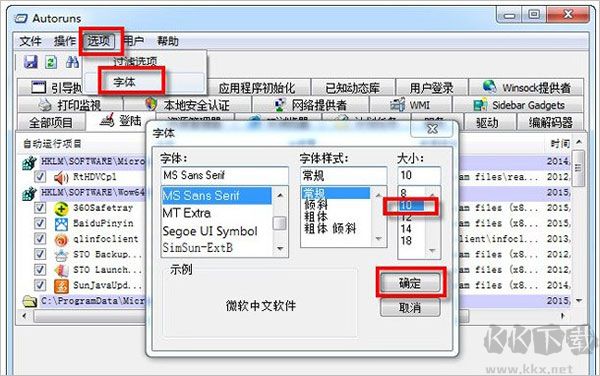Click the RtHDVCpl speaker icon
The height and width of the screenshot is (376, 600).
[61, 177]
